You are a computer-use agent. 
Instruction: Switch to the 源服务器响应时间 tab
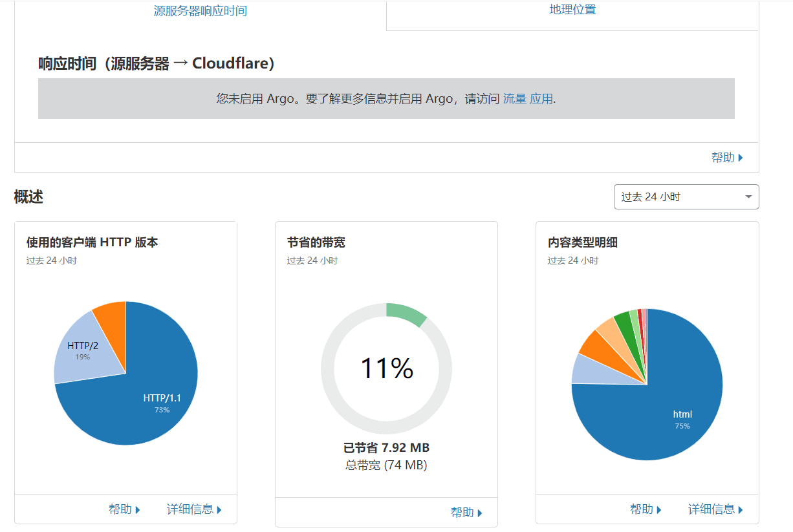(x=200, y=11)
